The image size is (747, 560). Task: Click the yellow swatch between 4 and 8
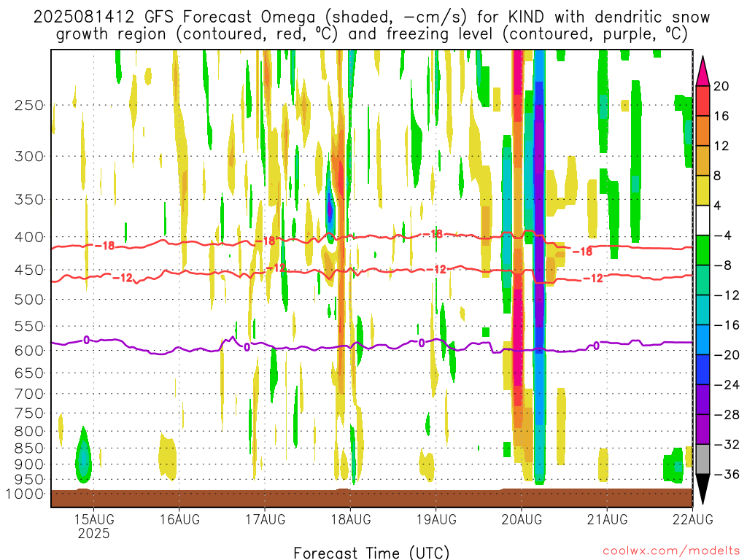point(703,190)
